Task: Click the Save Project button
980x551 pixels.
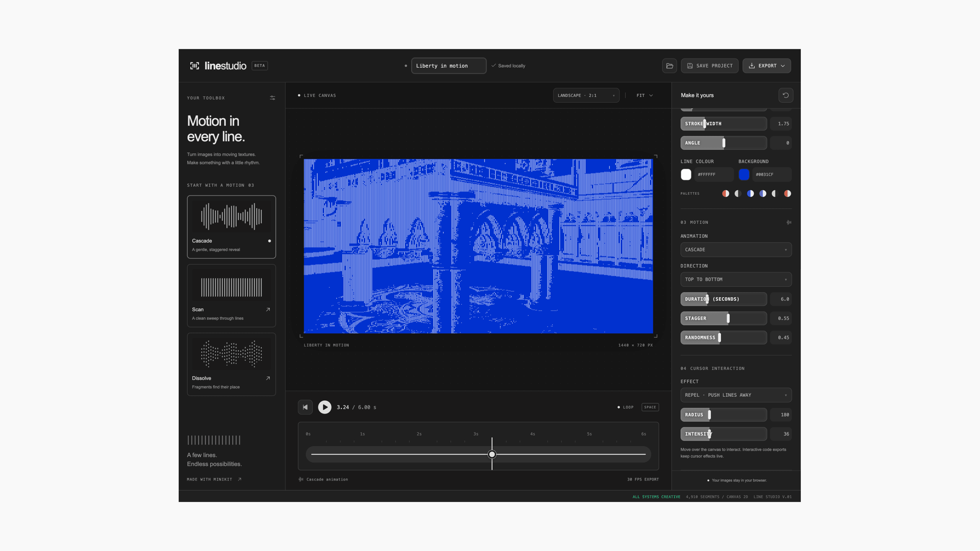Action: coord(710,66)
